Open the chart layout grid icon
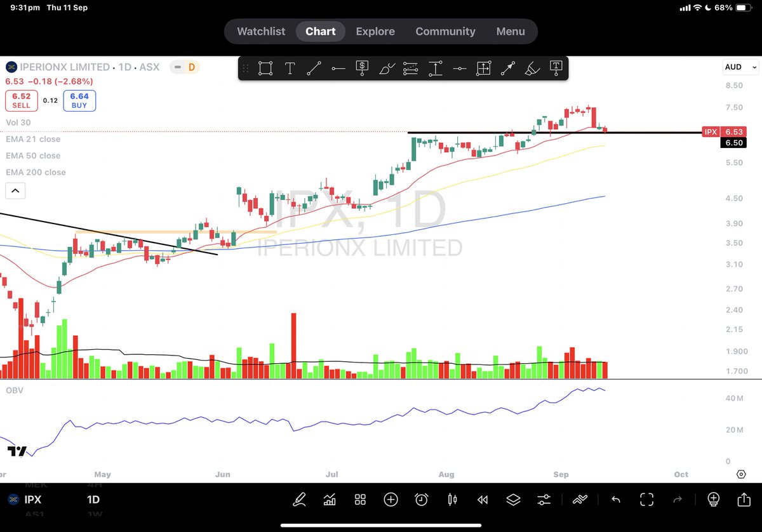Screen dimensions: 762x532 tap(360, 500)
